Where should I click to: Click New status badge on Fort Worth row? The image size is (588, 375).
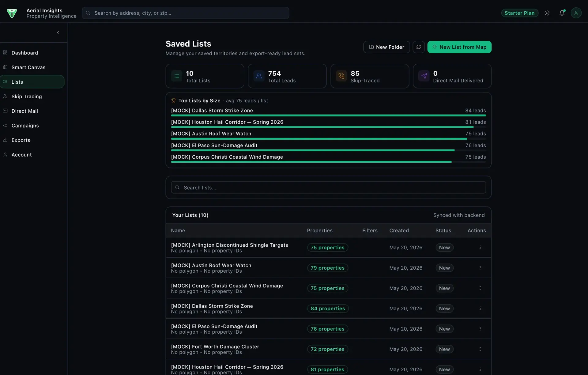click(444, 349)
